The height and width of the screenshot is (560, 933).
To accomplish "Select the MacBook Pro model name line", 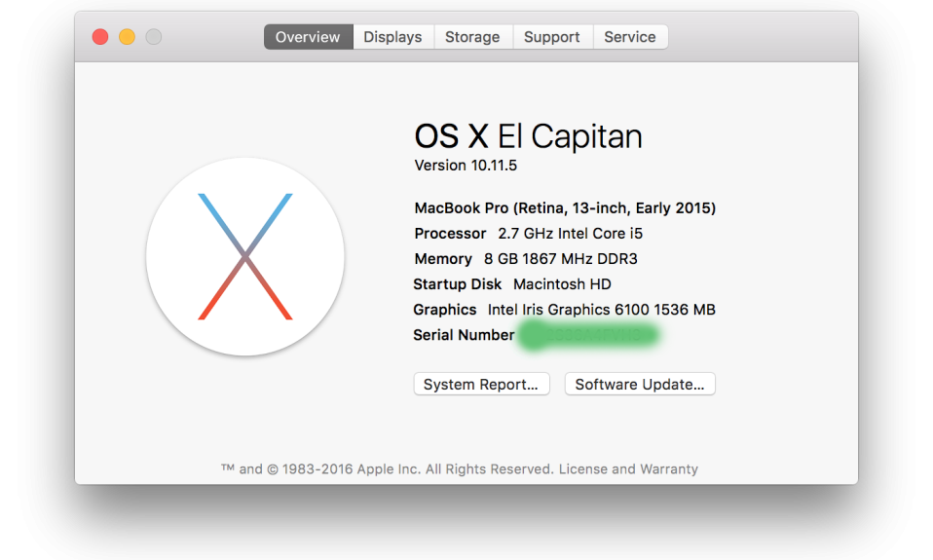I will [565, 208].
